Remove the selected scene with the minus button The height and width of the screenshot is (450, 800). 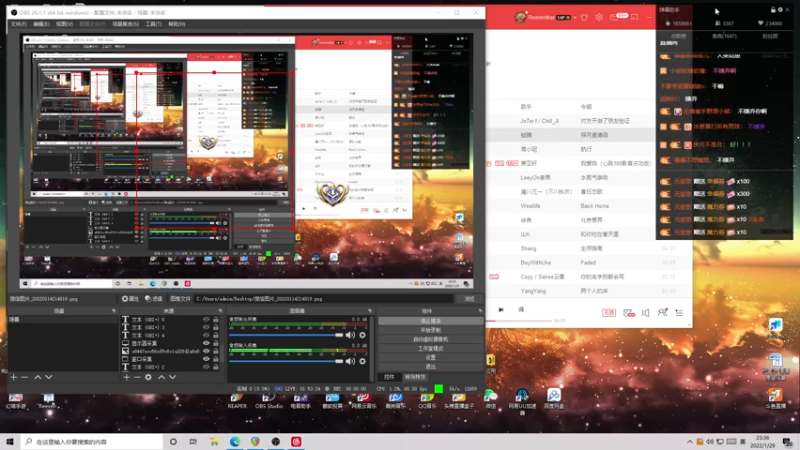point(24,377)
